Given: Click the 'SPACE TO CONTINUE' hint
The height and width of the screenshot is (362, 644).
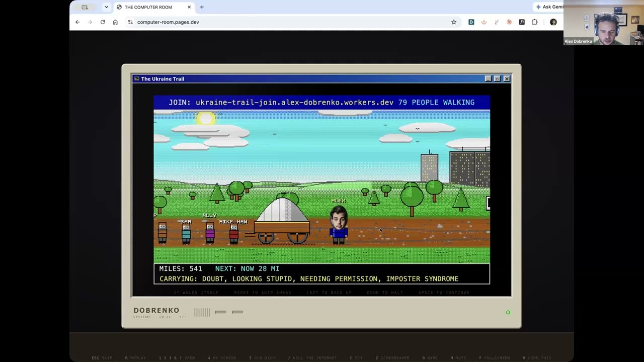Looking at the screenshot, I should 444,293.
